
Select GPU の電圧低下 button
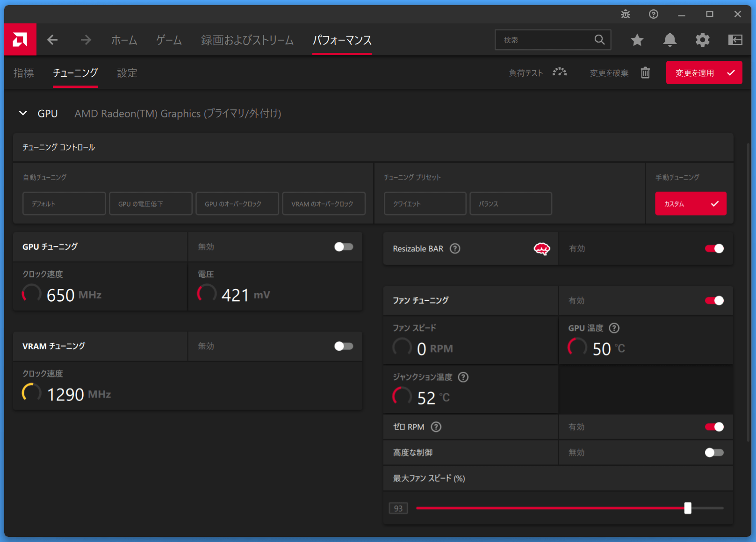click(x=151, y=203)
